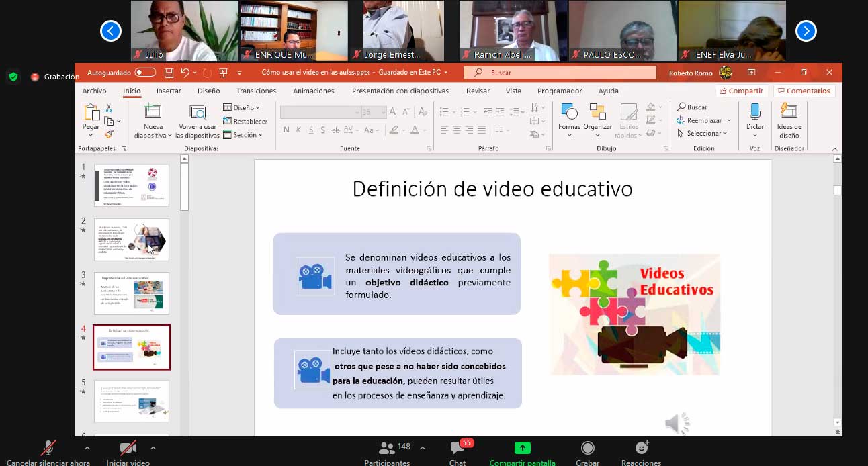
Task: Click the Compartir button
Action: point(741,91)
